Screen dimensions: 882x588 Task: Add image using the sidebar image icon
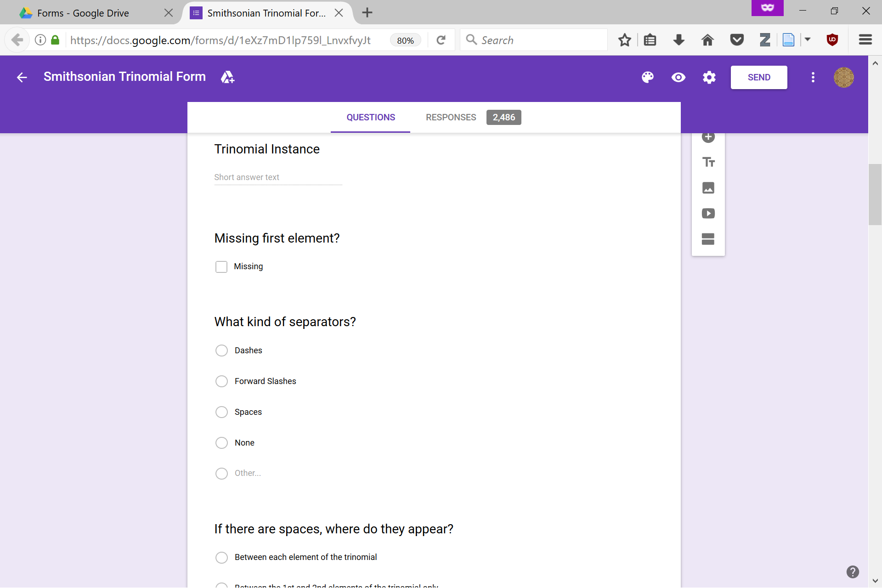pos(708,188)
